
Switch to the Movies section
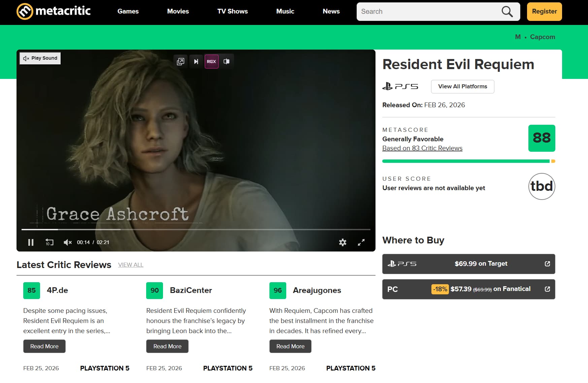tap(178, 11)
